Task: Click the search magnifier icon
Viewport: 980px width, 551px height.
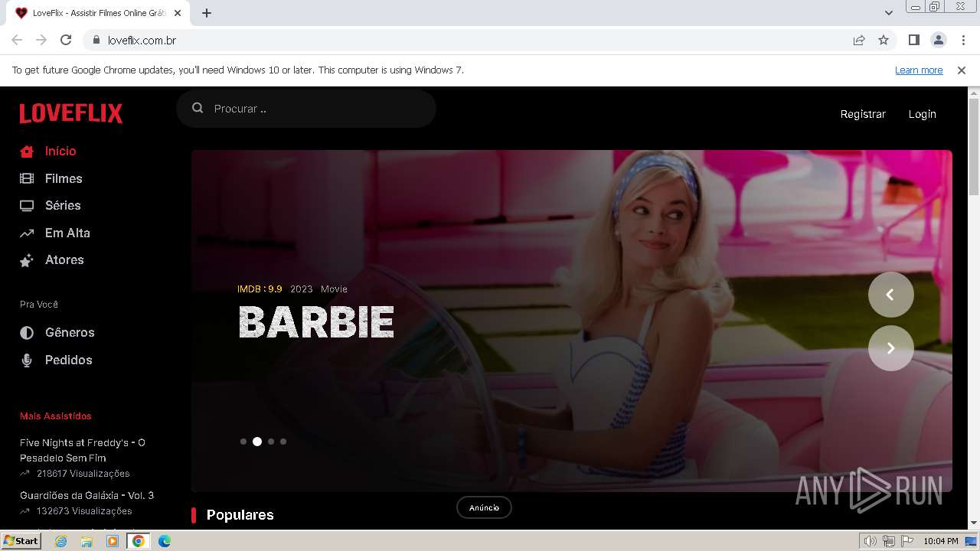Action: point(198,108)
